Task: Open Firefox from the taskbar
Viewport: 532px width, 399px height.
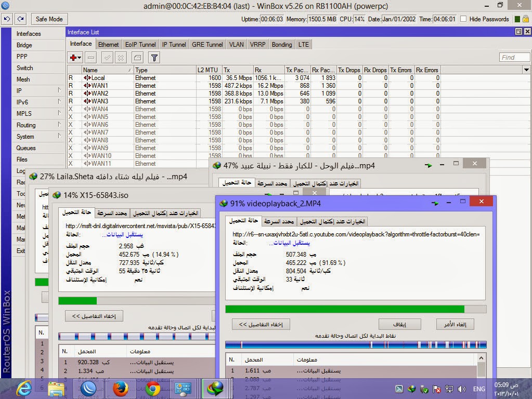Action: pyautogui.click(x=121, y=389)
